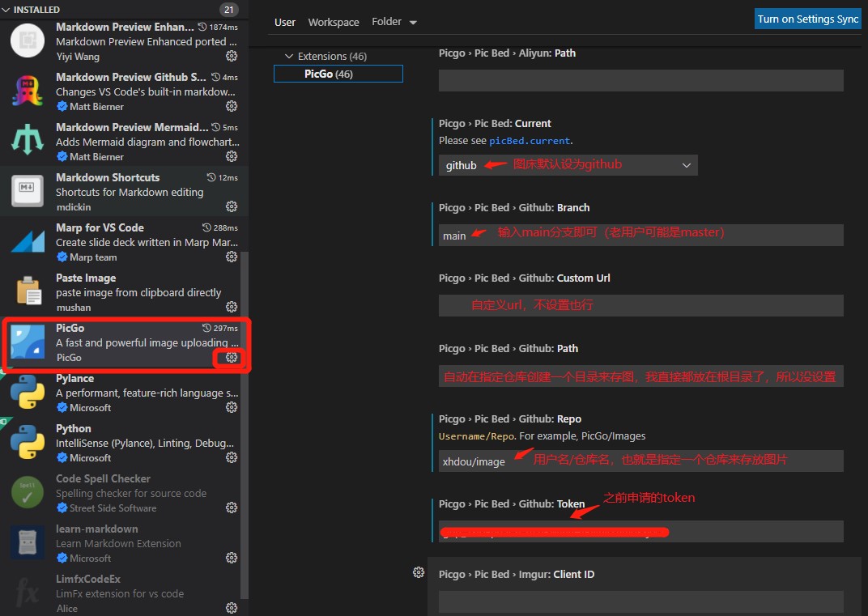Open settings gear beside Imgur Client ID
Image resolution: width=868 pixels, height=616 pixels.
point(419,572)
